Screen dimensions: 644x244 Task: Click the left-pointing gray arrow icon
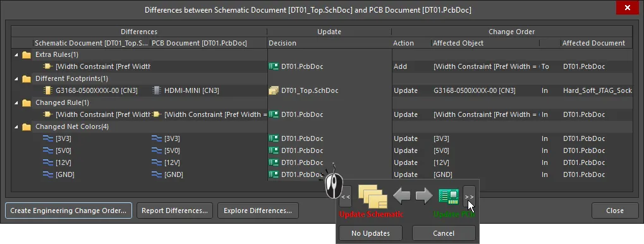[401, 197]
